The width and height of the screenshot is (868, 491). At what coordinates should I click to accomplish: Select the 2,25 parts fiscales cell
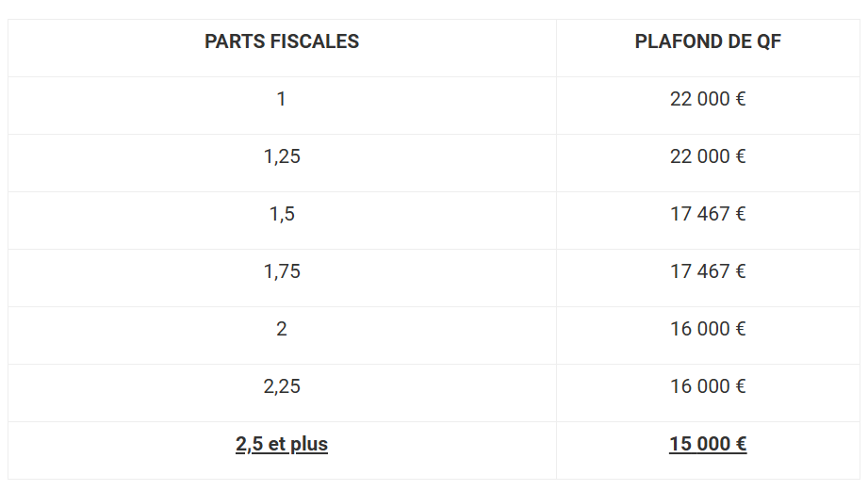[x=282, y=393]
